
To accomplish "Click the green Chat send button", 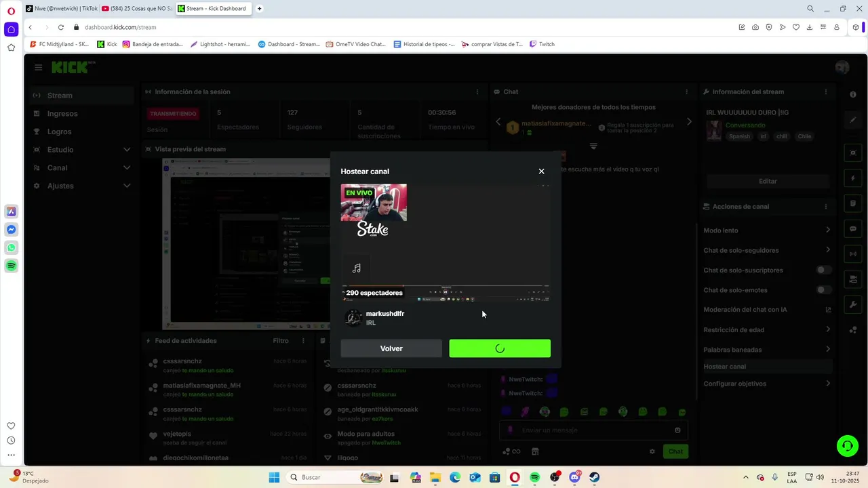I will click(x=676, y=451).
